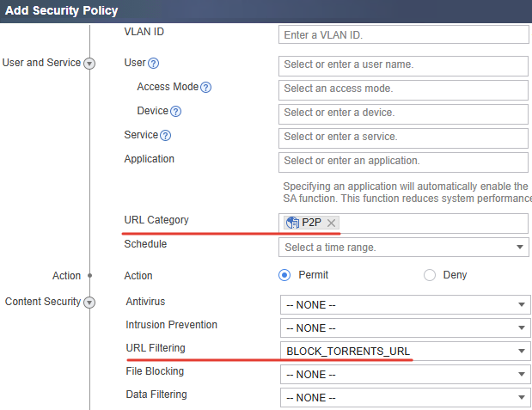Viewport: 532px width, 410px height.
Task: Open the Access Mode help icon
Action: [205, 87]
